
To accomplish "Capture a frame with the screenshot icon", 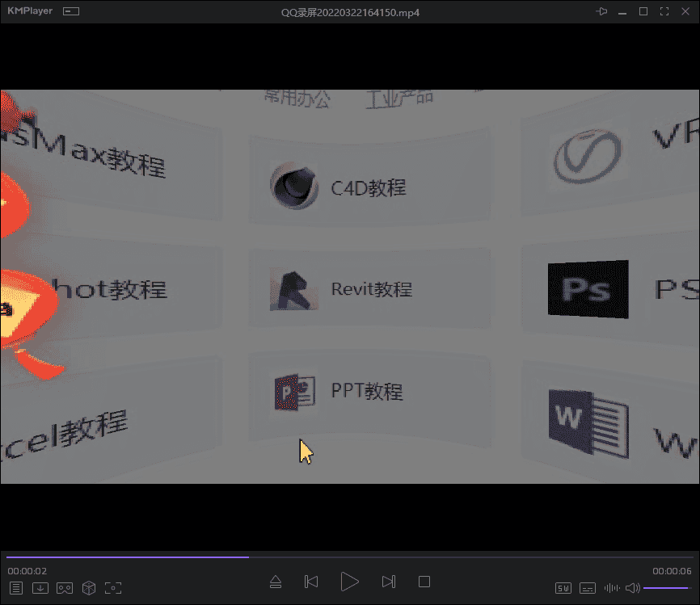I will click(113, 587).
